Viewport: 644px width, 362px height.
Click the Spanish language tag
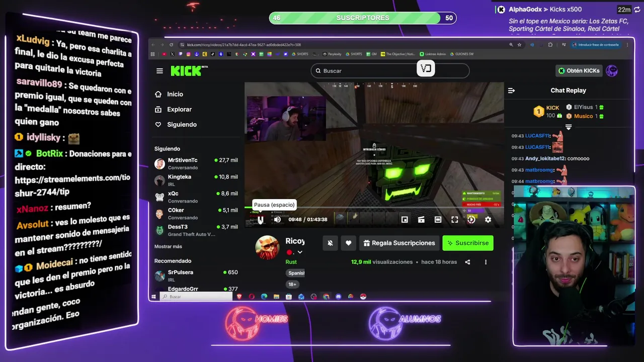click(x=296, y=273)
